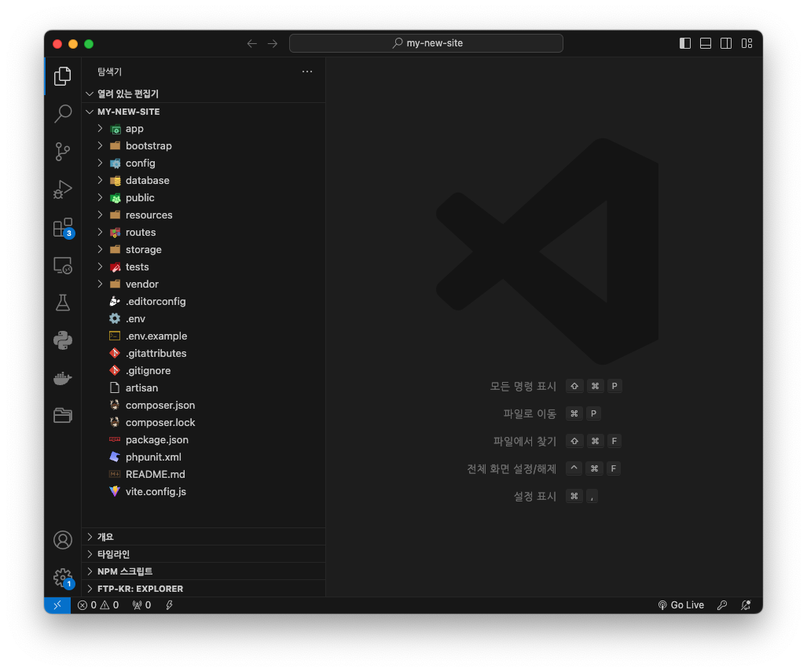Open the Manage gear icon
Screen dimensions: 807x672
pos(63,578)
